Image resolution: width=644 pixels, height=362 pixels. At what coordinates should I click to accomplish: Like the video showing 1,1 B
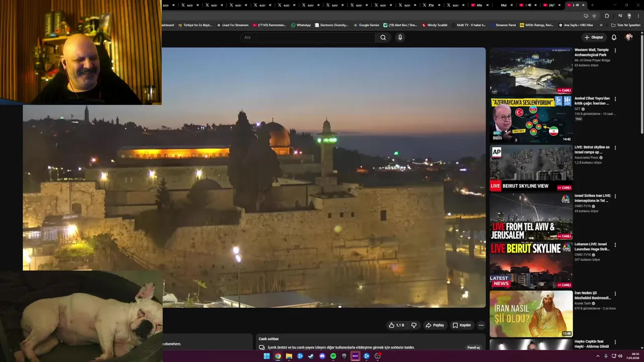coord(396,325)
